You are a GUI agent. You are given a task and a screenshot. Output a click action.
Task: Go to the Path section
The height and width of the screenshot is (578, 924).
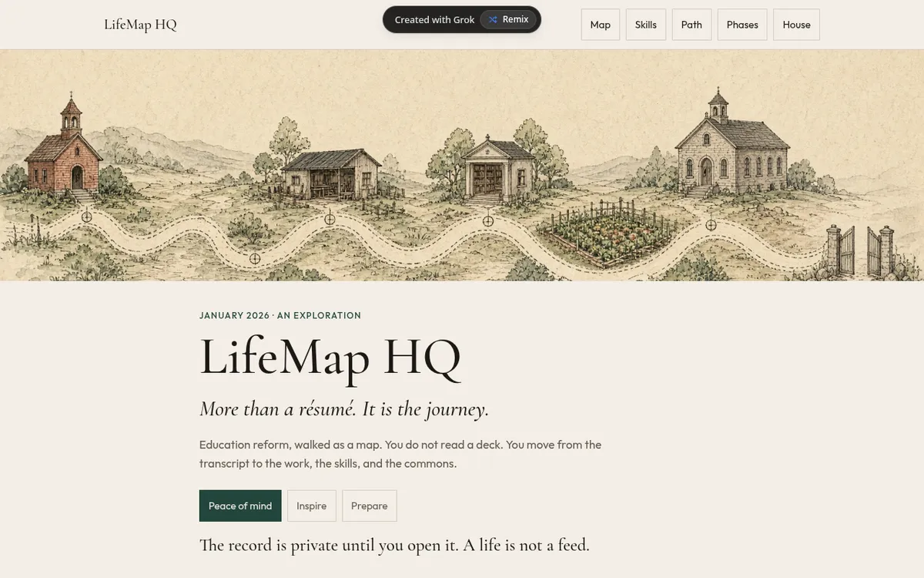click(x=691, y=25)
